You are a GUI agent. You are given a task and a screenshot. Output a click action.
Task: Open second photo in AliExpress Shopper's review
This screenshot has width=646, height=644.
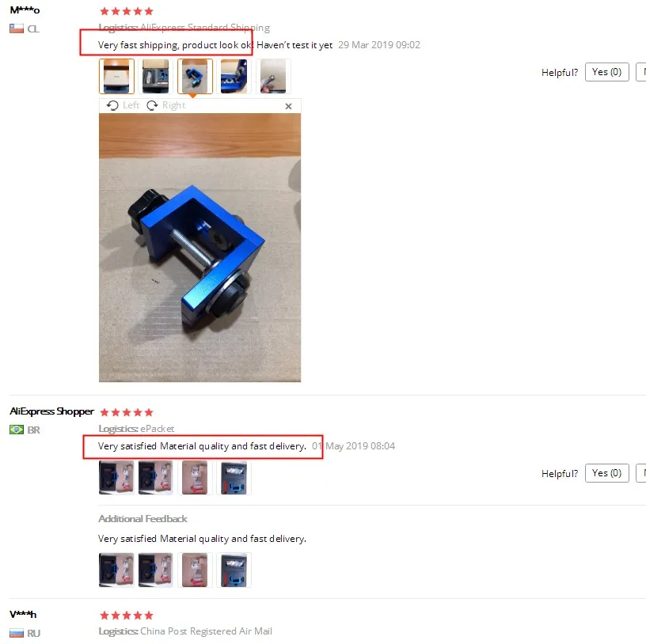click(x=155, y=478)
